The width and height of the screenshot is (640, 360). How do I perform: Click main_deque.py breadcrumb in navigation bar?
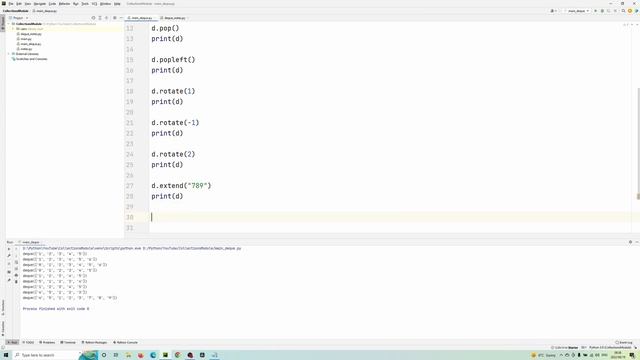tap(45, 11)
